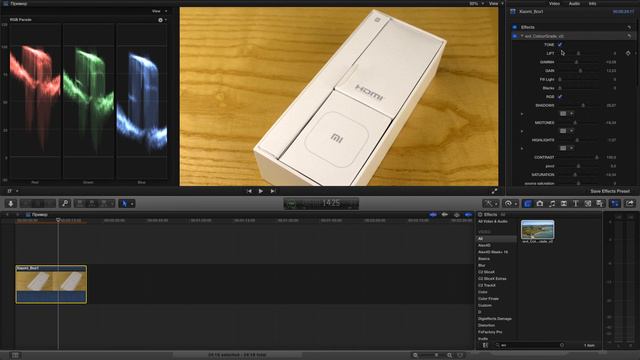Click the CONTRAST slider handle
The width and height of the screenshot is (640, 360).
[x=596, y=157]
